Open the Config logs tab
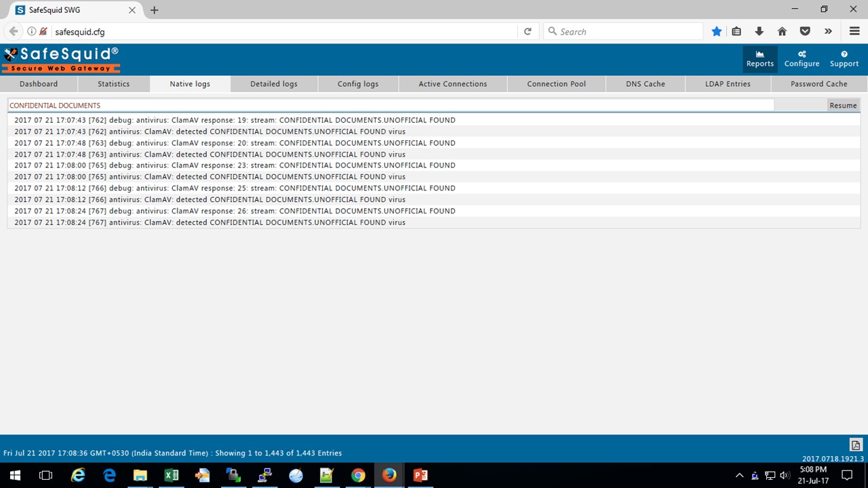Viewport: 868px width, 488px height. (358, 84)
